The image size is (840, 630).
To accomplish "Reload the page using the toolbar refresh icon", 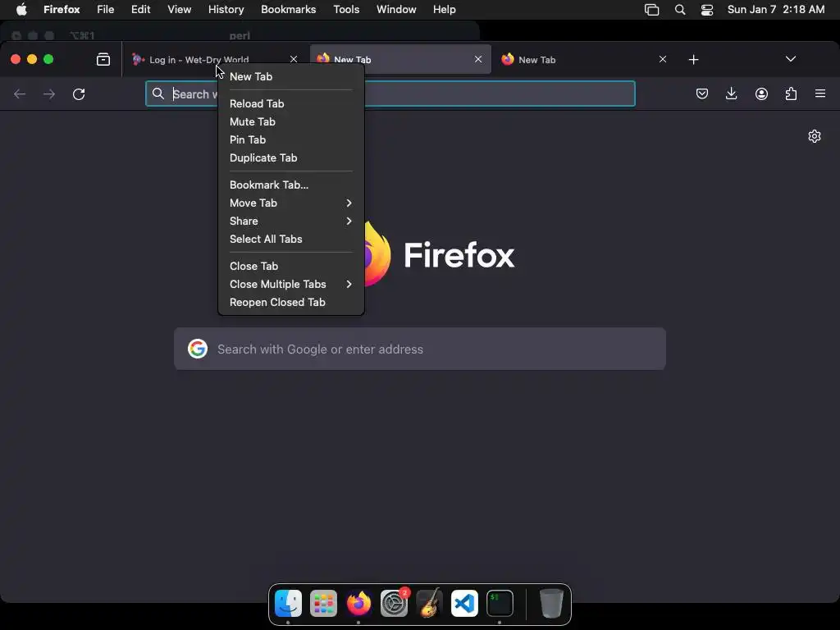I will [79, 94].
